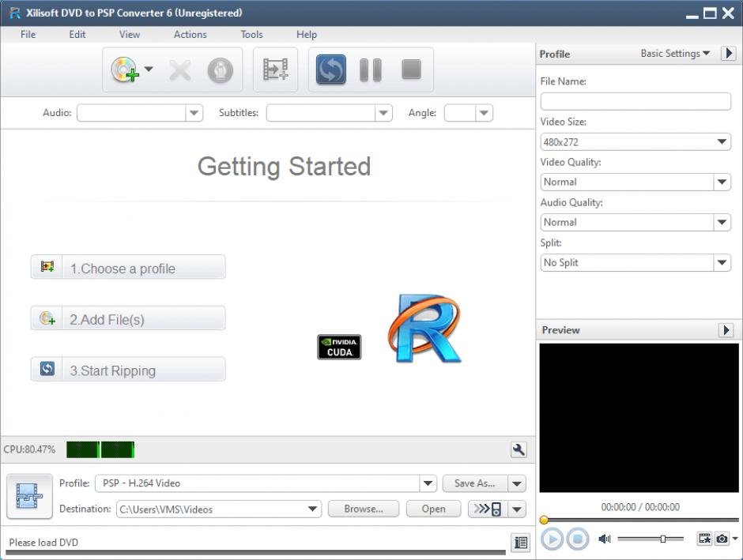Expand the Video Size 480x272 dropdown
This screenshot has width=743, height=560.
click(722, 141)
